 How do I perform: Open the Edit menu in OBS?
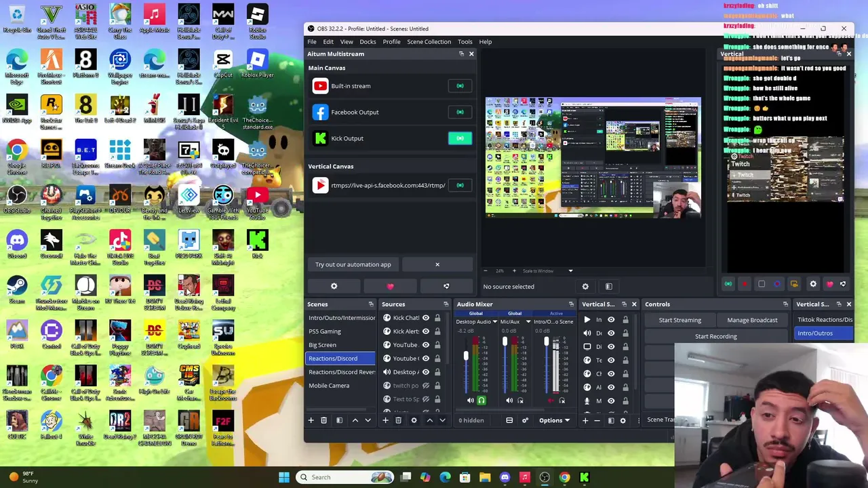click(x=328, y=41)
